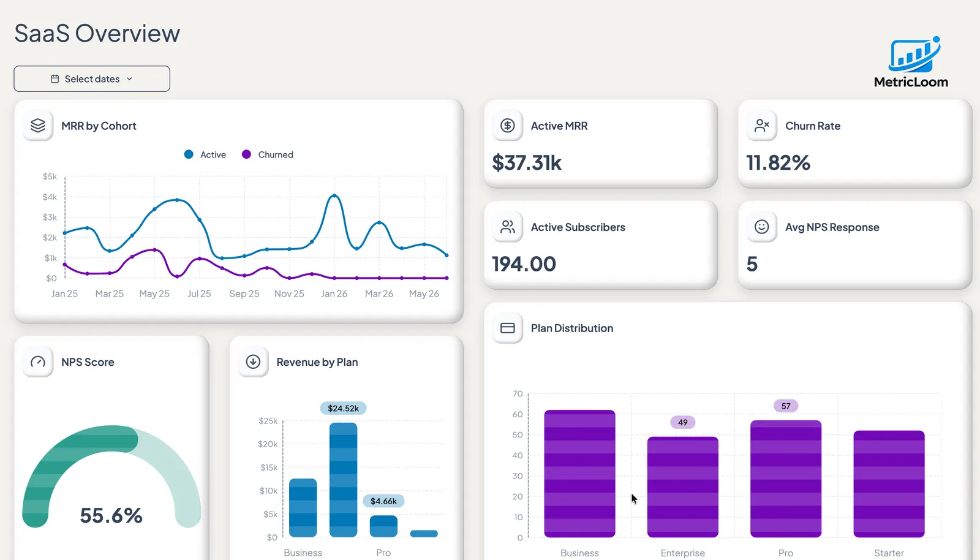Image resolution: width=980 pixels, height=560 pixels.
Task: Click the SaaS Overview heading
Action: (97, 33)
